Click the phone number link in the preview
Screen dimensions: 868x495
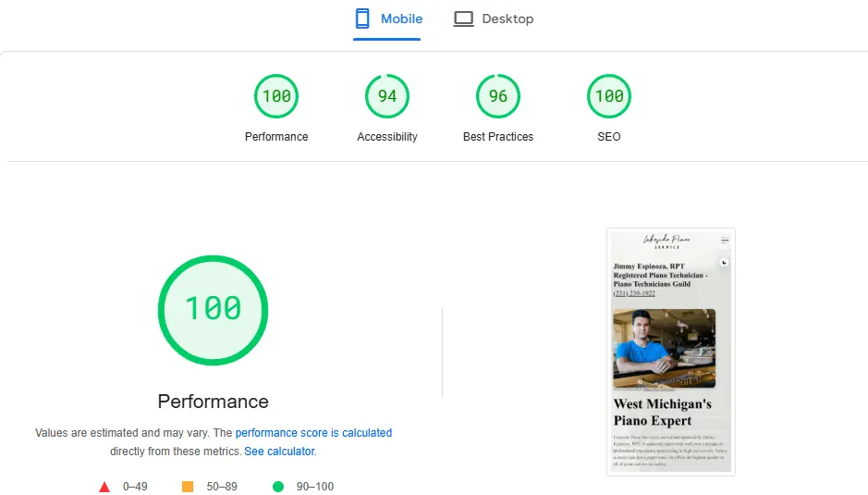[634, 293]
